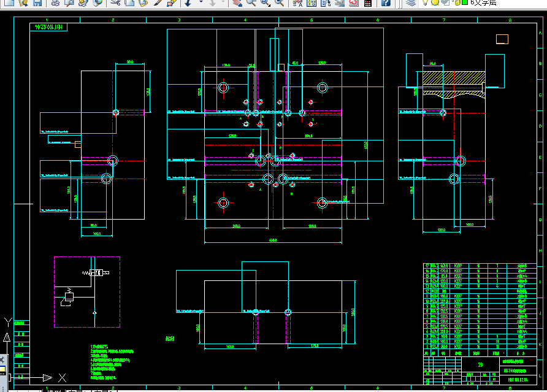Expand the Undo history dropdown arrow
Screen dimensions: 547x392
(201, 2)
